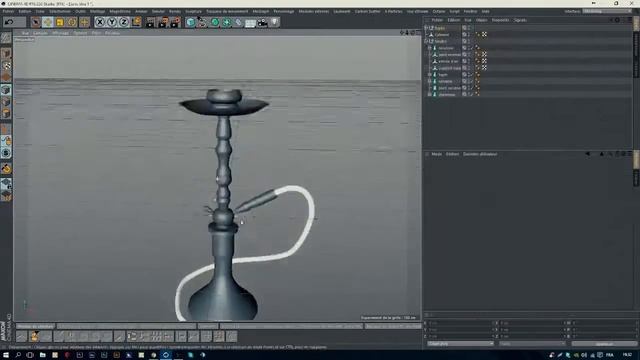The width and height of the screenshot is (640, 360).
Task: Switch to Texture mode
Action: point(6,65)
